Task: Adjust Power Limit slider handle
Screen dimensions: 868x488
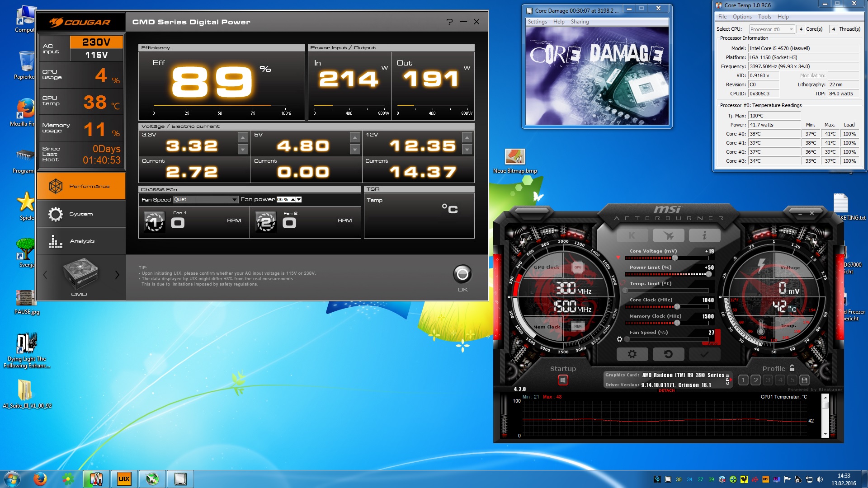Action: point(708,274)
